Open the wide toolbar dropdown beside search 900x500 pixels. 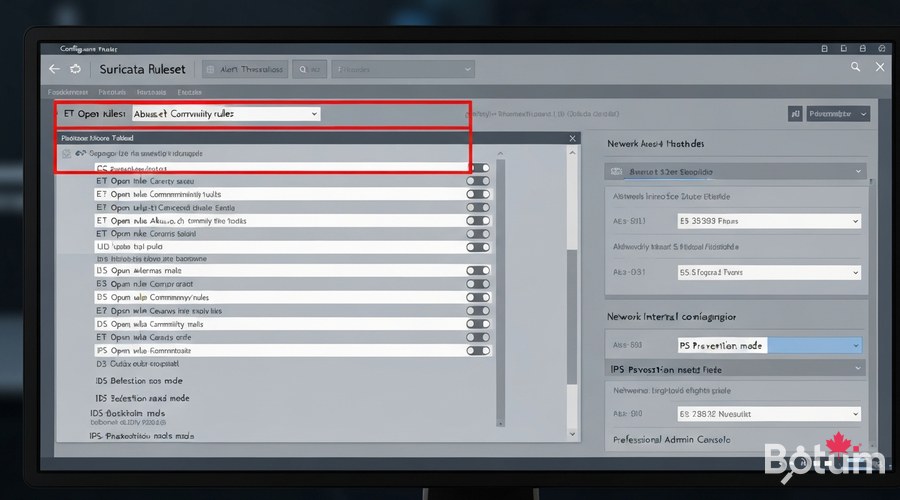point(403,69)
